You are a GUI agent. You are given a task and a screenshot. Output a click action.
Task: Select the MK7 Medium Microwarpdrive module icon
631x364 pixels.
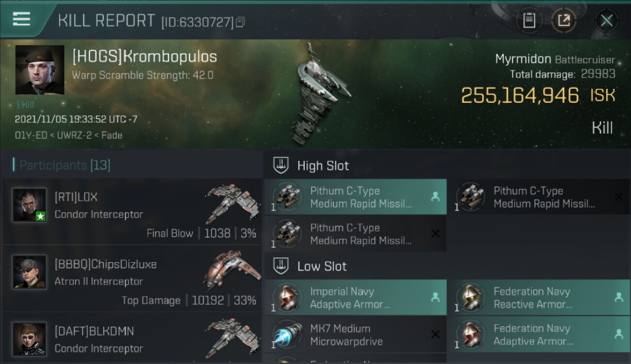(287, 335)
